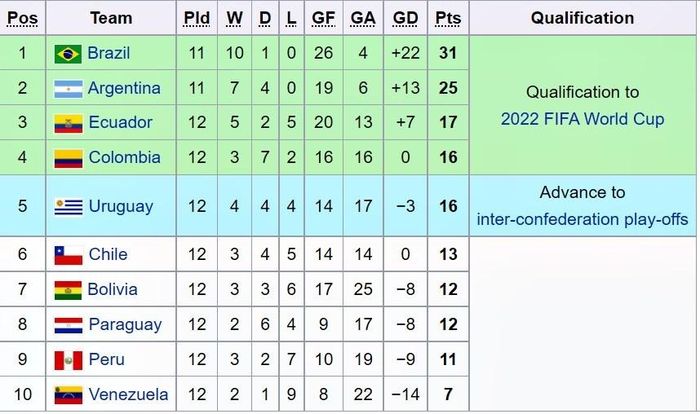The image size is (700, 414).
Task: Click the Bolivia flag icon
Action: [68, 290]
